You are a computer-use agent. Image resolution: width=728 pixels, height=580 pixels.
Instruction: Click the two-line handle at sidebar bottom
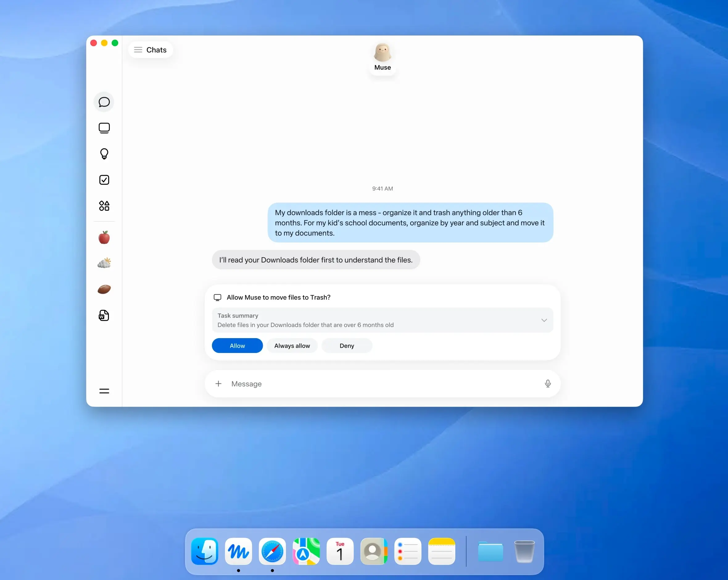point(104,391)
